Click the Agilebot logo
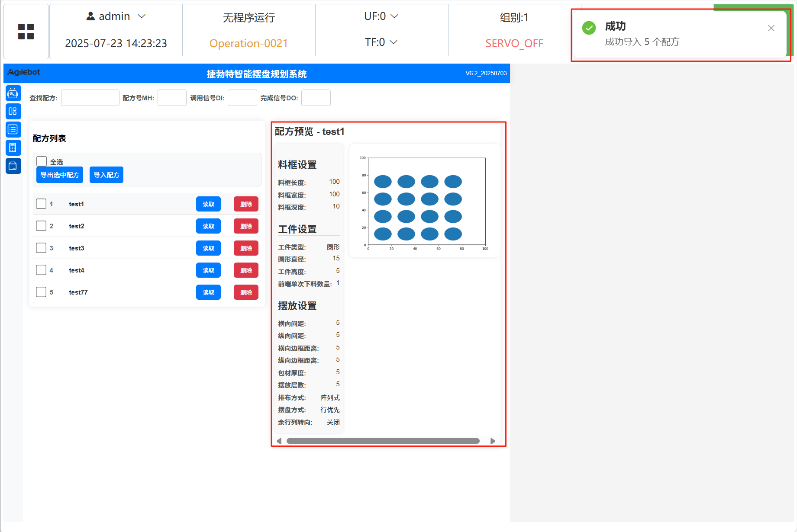 coord(24,72)
